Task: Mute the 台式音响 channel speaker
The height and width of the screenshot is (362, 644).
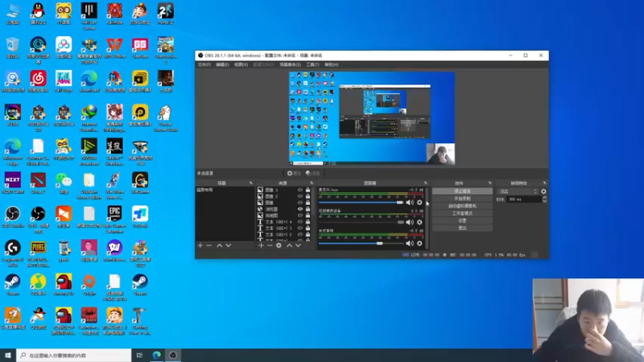Action: point(410,244)
